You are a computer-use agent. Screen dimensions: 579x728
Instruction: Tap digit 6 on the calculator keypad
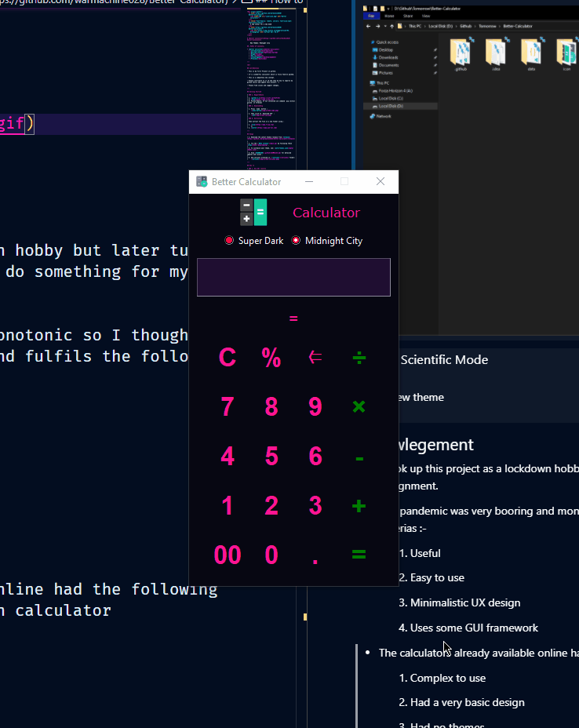pos(315,456)
